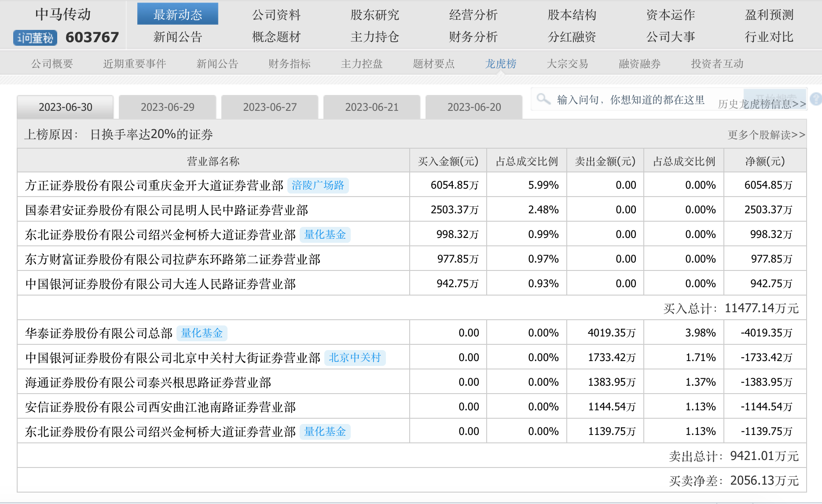Switch to the 2023-06-30 date tab
The width and height of the screenshot is (822, 504).
pyautogui.click(x=66, y=107)
